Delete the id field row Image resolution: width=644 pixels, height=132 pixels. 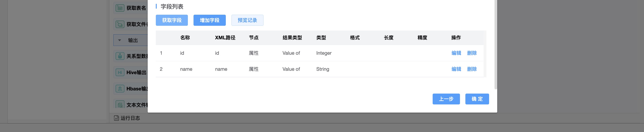pyautogui.click(x=472, y=53)
